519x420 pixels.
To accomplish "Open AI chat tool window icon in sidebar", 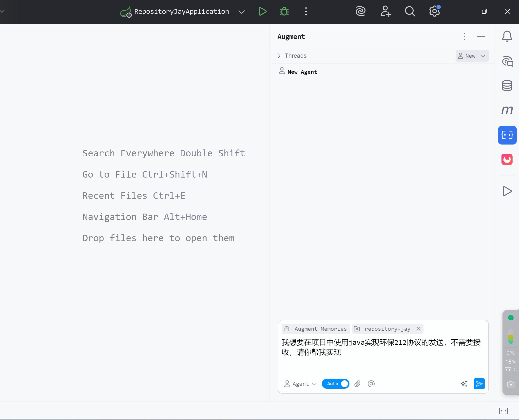I will pos(507,61).
